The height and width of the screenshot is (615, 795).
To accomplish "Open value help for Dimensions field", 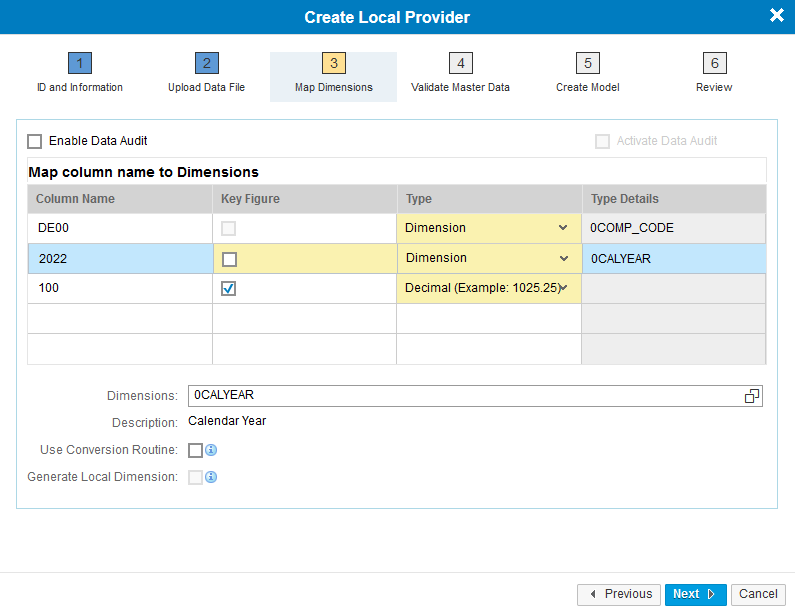I will coord(751,396).
